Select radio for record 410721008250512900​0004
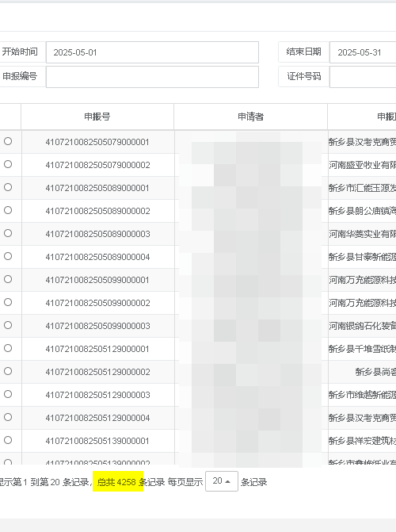Viewport: 396px width, 532px height. (8, 417)
